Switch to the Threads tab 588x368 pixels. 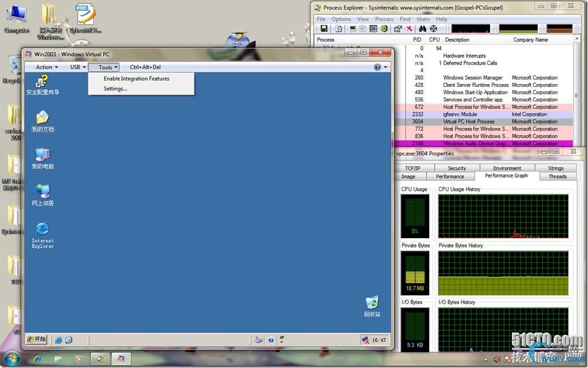point(557,177)
